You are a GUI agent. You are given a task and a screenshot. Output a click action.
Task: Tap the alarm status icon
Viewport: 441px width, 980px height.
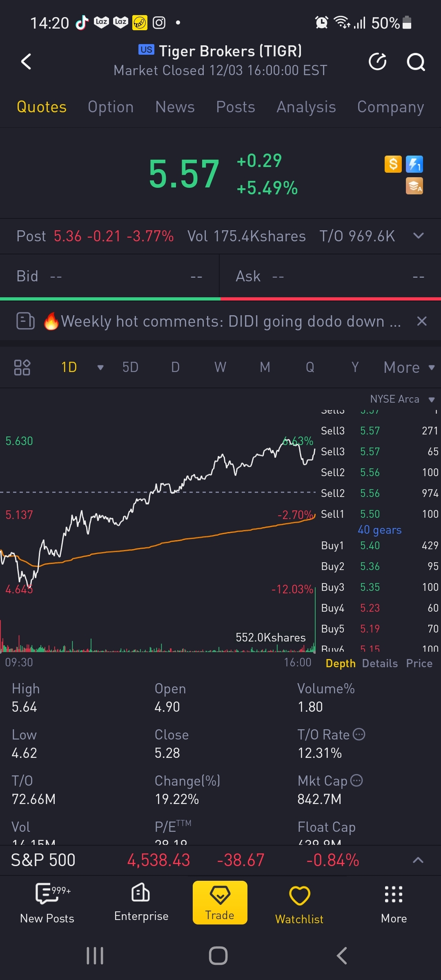pyautogui.click(x=322, y=23)
